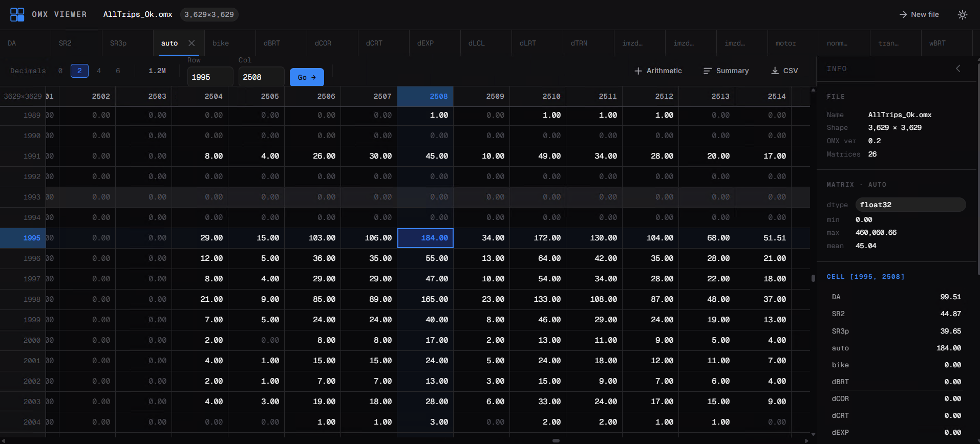Click the Row input field
This screenshot has height=444, width=980.
(x=210, y=77)
